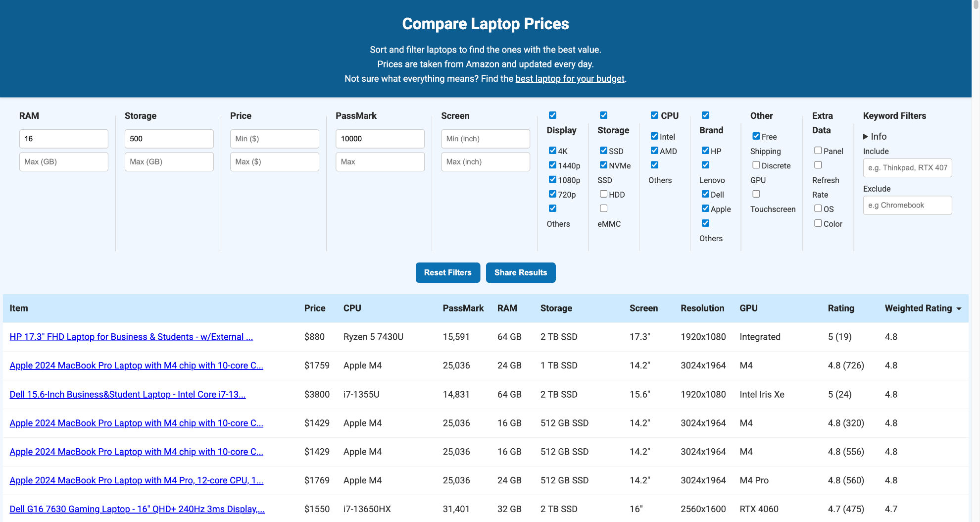Viewport: 980px width, 522px height.
Task: Focus the Price Min ($) field
Action: tap(275, 139)
